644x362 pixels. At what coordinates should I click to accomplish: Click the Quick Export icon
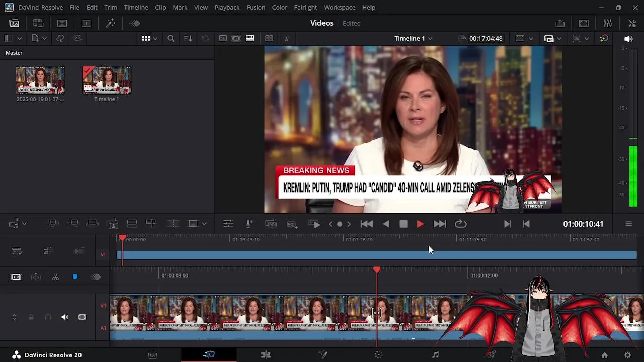point(560,23)
